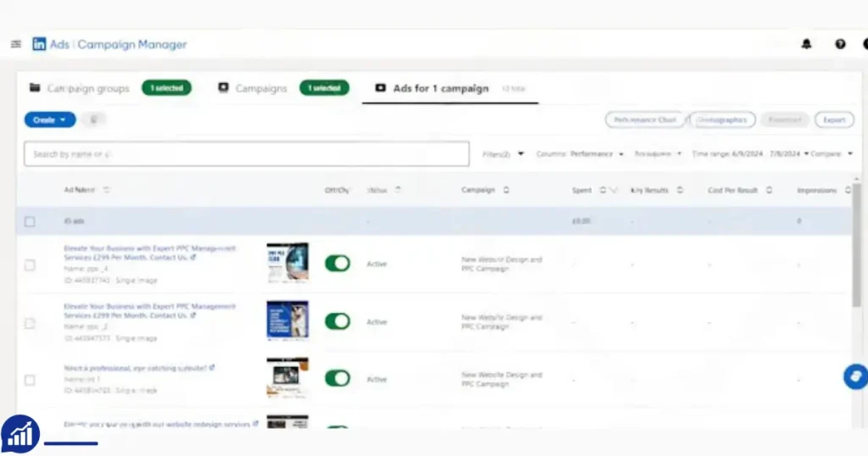
Task: Open external link icon for ppc_2 ad
Action: 193,315
